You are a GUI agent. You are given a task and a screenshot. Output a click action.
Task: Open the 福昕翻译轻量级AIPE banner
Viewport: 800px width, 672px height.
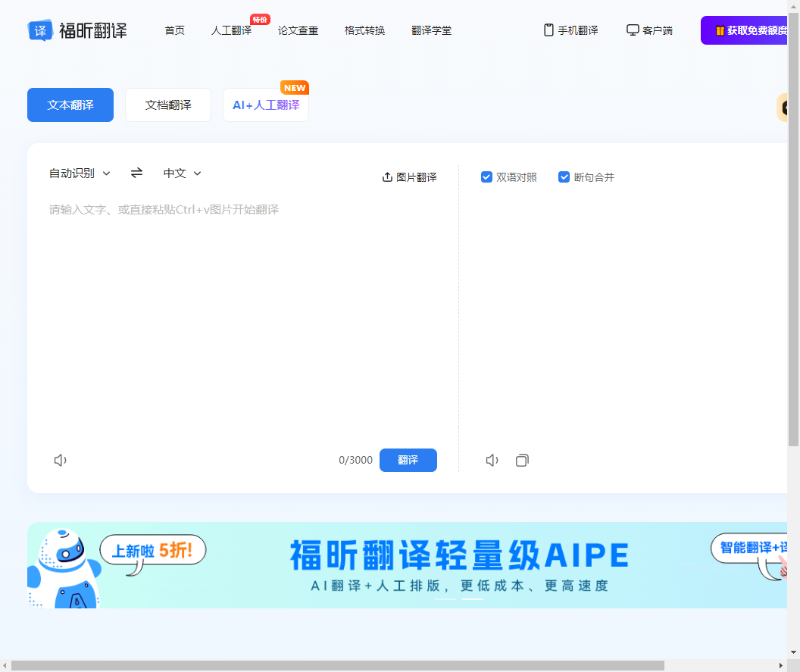click(x=407, y=565)
